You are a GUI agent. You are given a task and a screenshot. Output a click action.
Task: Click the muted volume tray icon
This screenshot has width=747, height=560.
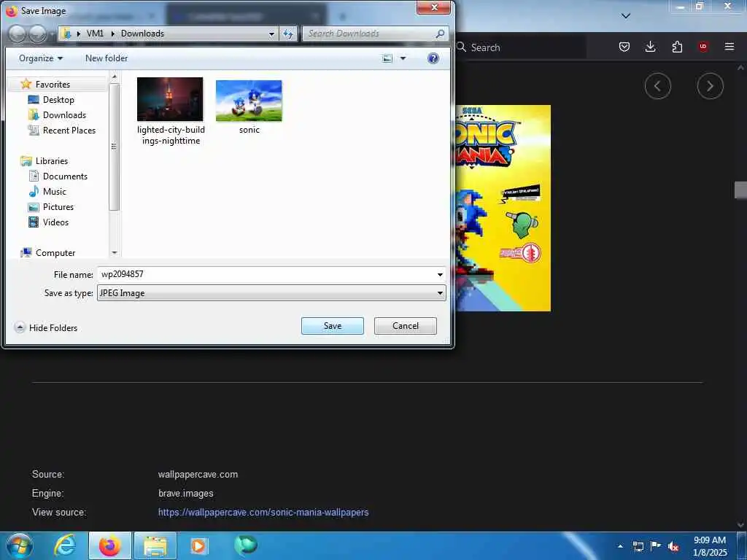tap(673, 546)
